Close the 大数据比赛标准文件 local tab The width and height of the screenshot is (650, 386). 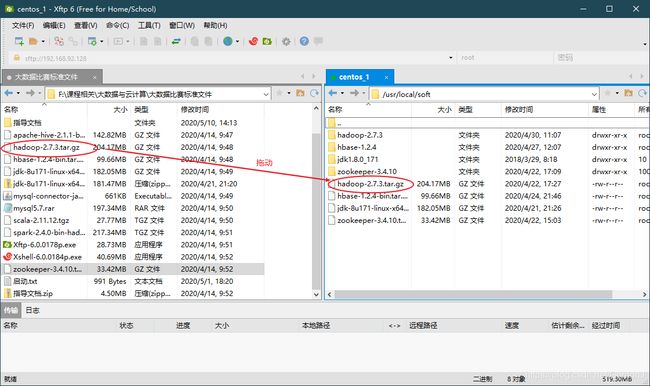click(x=95, y=77)
